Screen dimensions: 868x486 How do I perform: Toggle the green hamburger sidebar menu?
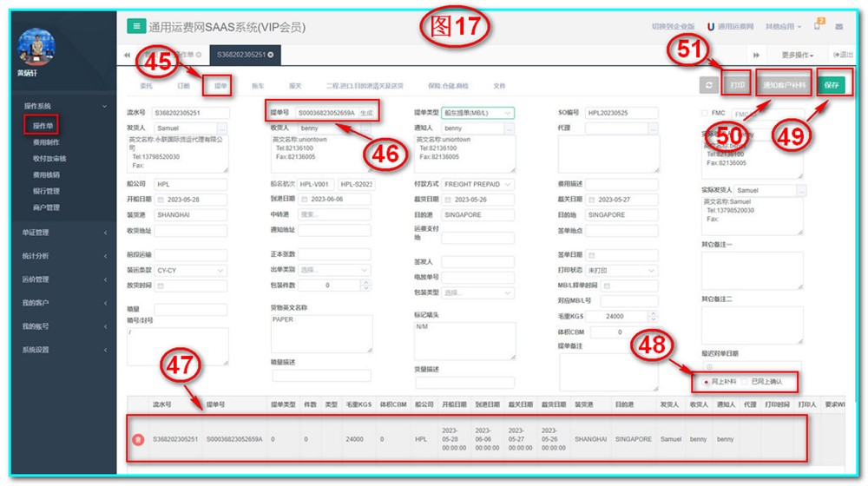[x=136, y=26]
